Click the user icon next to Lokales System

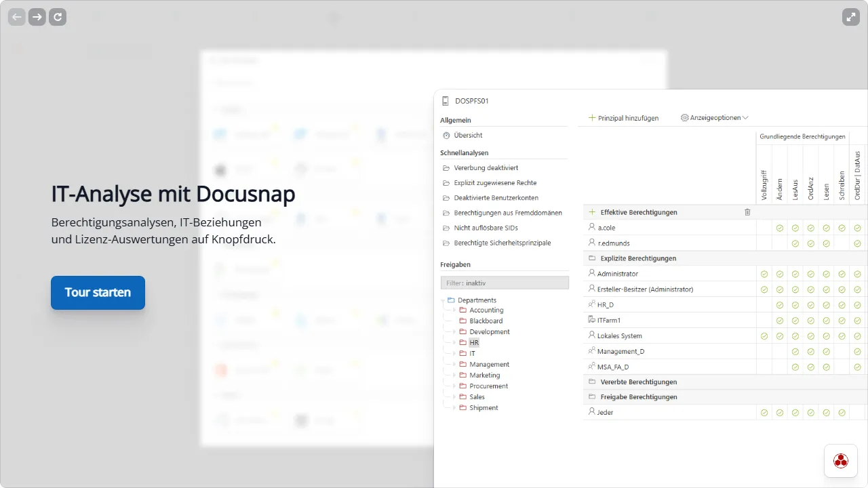click(x=592, y=335)
